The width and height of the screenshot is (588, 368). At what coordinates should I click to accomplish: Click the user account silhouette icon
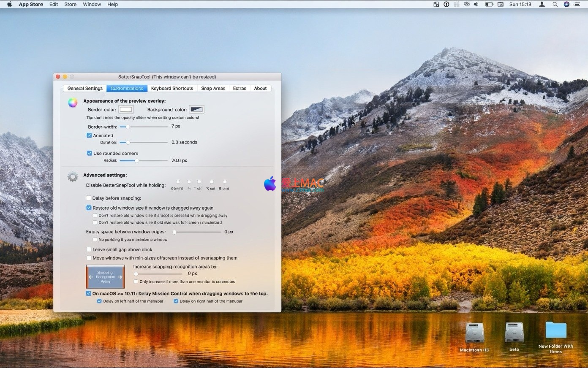(542, 4)
